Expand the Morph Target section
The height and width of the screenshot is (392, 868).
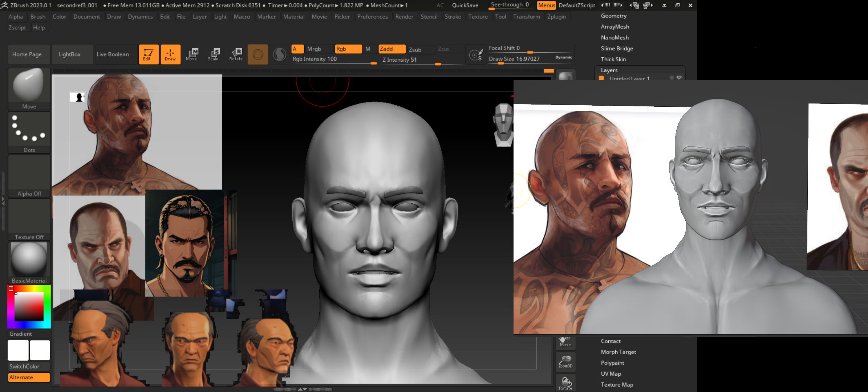[x=618, y=352]
